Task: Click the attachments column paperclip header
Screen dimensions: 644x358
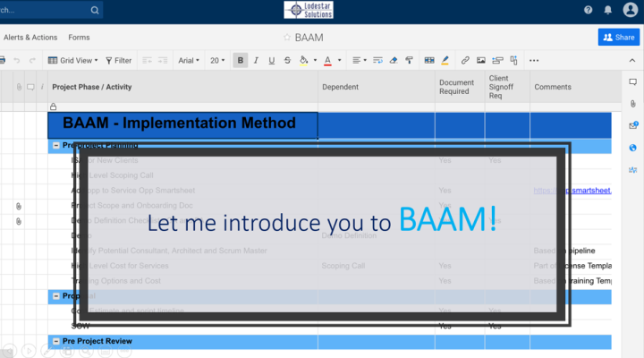Action: pos(19,87)
